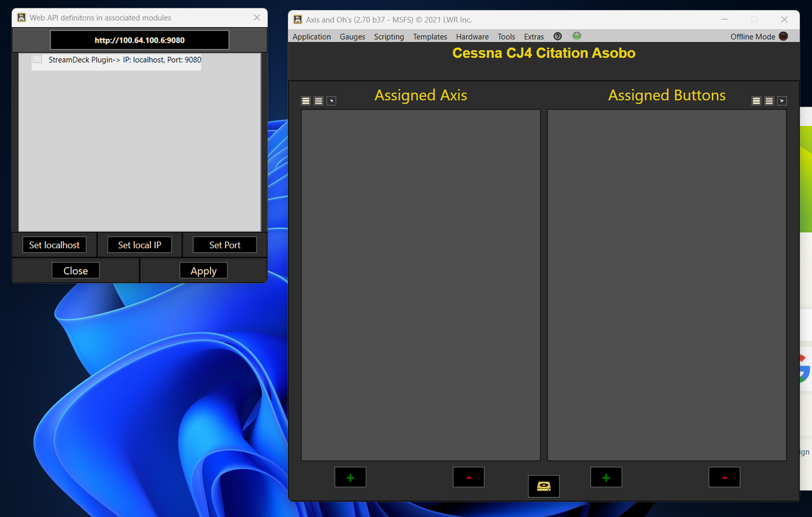Click the Assigned Axis heading

pyautogui.click(x=421, y=96)
